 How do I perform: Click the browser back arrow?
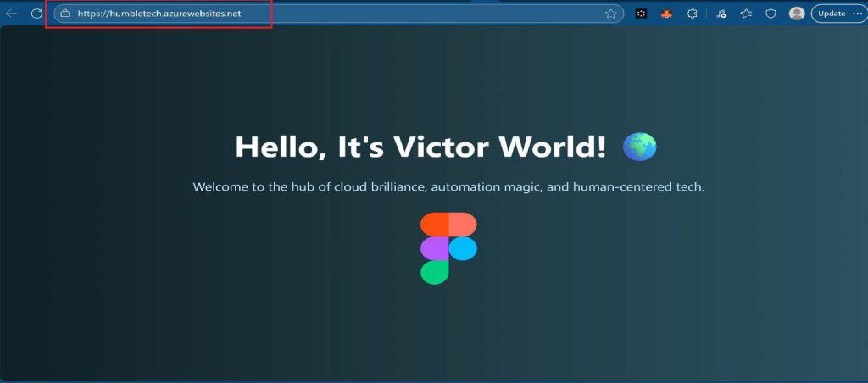(x=12, y=14)
